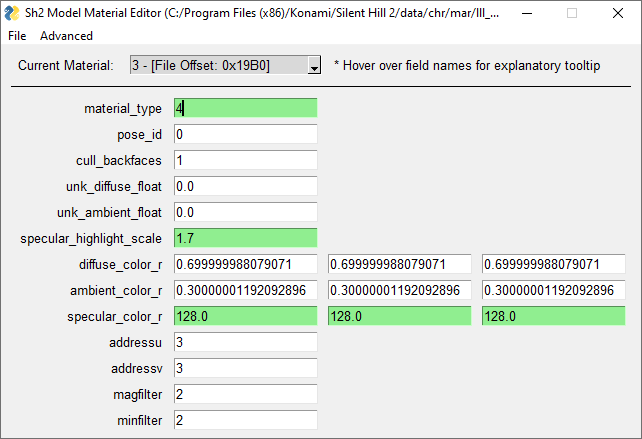
Task: Click the material_type field label
Action: [x=123, y=109]
